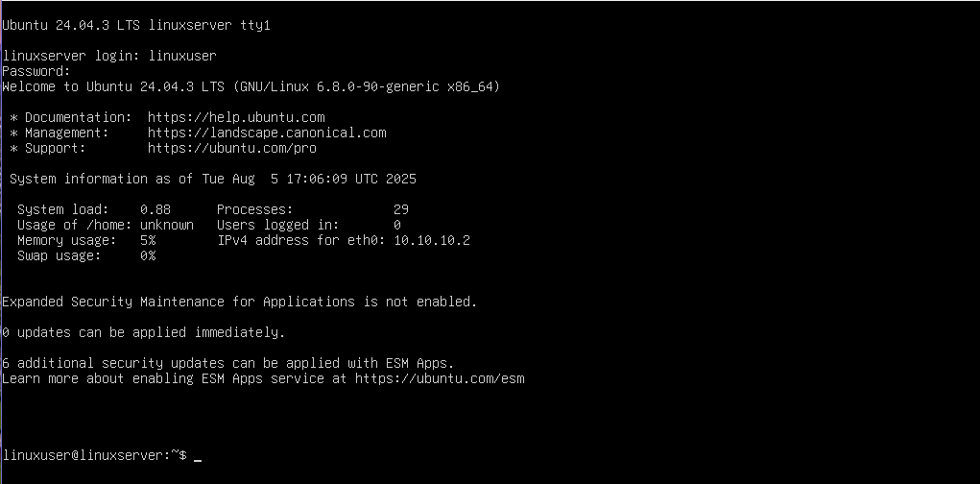Click the linuxuser@linuxserver shell prompt
This screenshot has width=980, height=484.
click(x=95, y=455)
